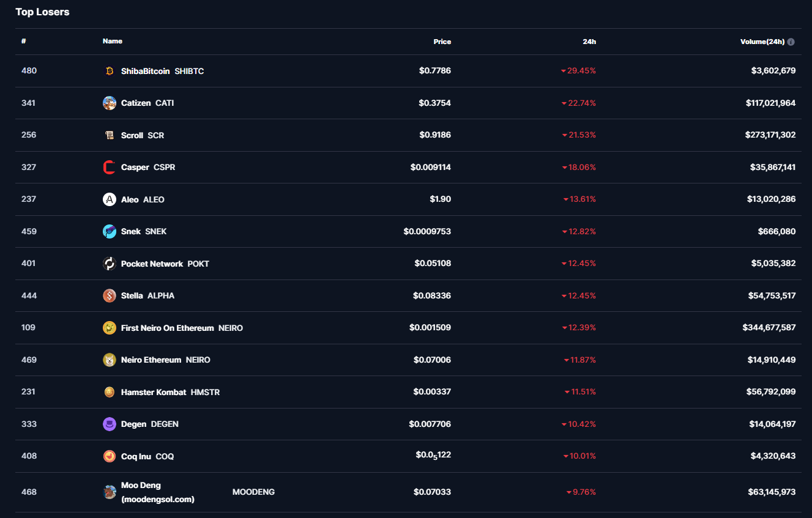Sort table by the Price column header
Image resolution: width=812 pixels, height=518 pixels.
click(442, 42)
